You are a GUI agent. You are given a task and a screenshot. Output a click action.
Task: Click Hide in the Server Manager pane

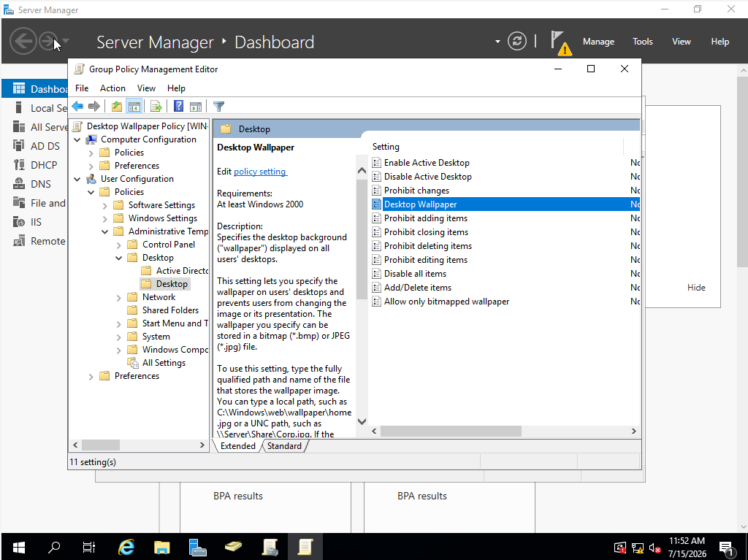(696, 287)
